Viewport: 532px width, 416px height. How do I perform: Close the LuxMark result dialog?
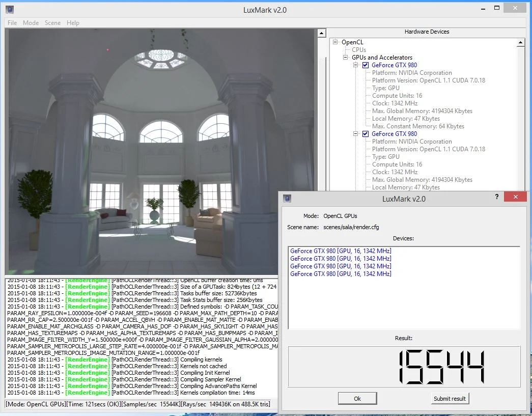point(515,197)
